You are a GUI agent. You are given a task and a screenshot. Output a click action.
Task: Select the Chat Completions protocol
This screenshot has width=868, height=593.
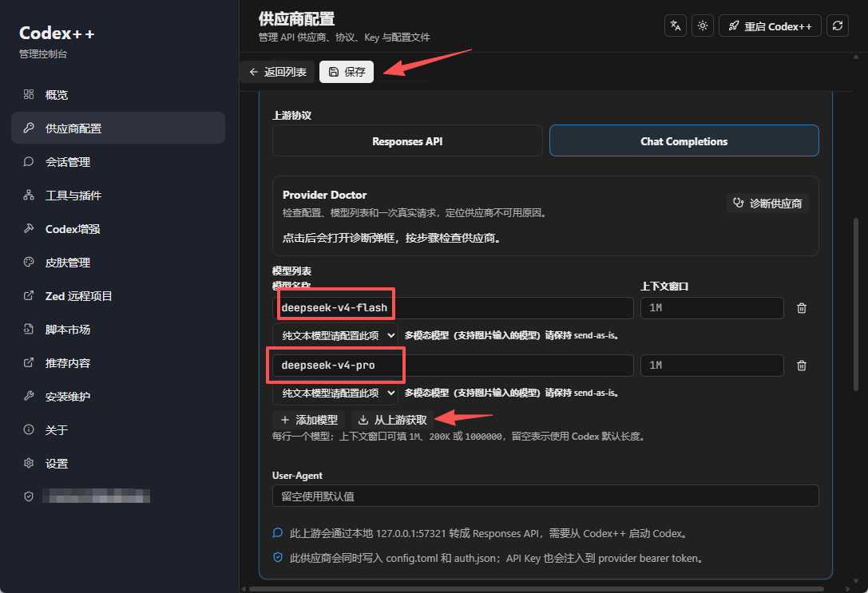click(x=684, y=141)
